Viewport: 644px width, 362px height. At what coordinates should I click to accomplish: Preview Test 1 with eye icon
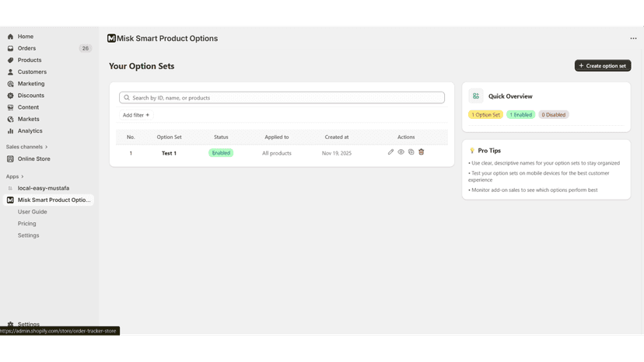[401, 151]
